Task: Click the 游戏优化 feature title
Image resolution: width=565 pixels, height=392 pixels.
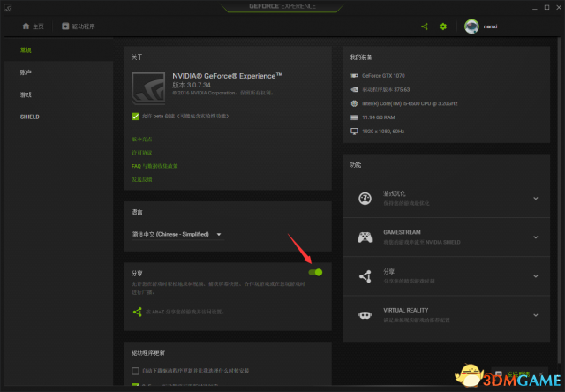Action: click(x=395, y=193)
